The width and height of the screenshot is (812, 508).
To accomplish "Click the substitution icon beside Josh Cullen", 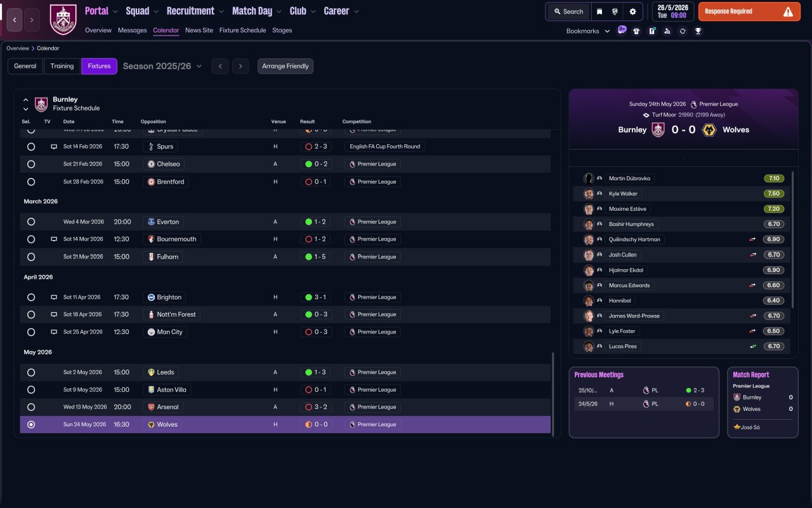I will tap(753, 255).
